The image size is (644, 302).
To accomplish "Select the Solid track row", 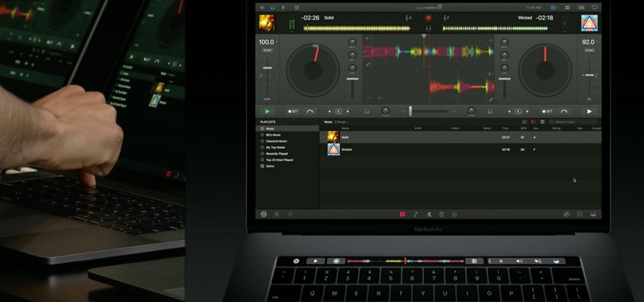I will coord(461,137).
